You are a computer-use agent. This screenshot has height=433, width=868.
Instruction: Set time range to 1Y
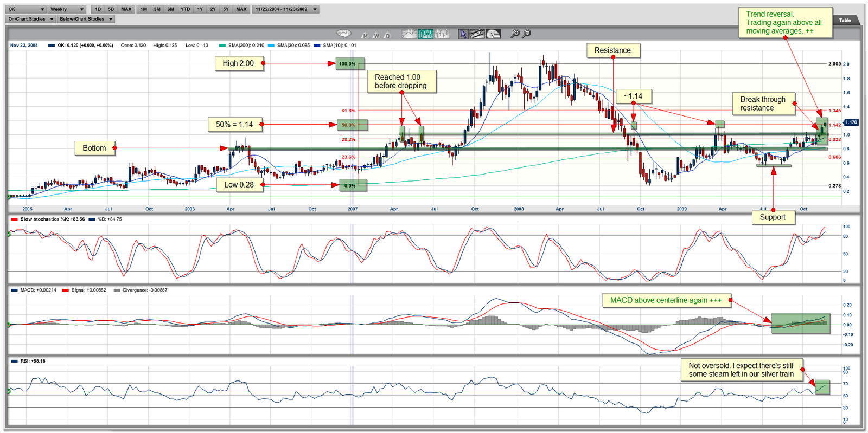(200, 9)
